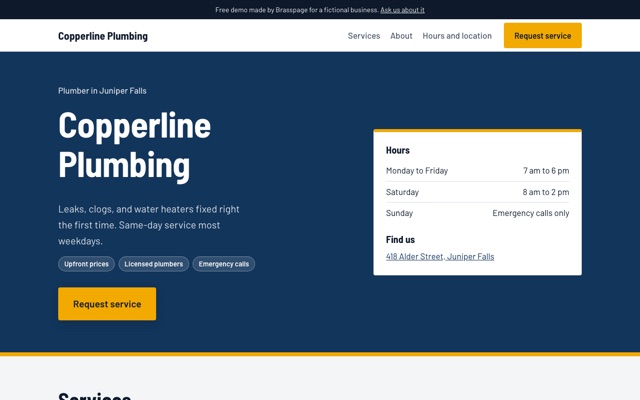Click the large Copperline Plumbing hero heading
Viewport: 640px width, 400px height.
pyautogui.click(x=134, y=145)
